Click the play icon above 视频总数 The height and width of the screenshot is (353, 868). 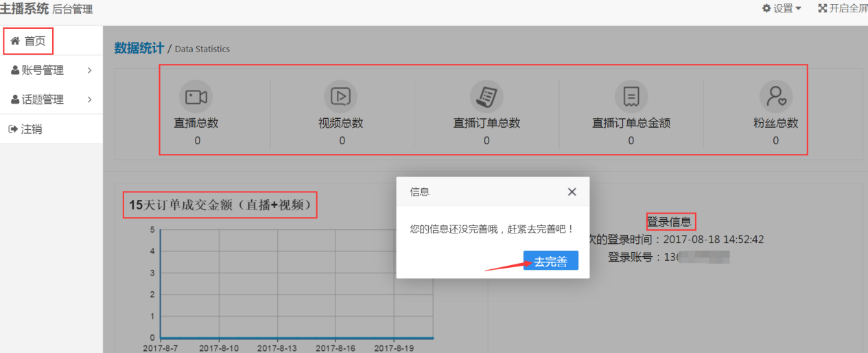[341, 97]
